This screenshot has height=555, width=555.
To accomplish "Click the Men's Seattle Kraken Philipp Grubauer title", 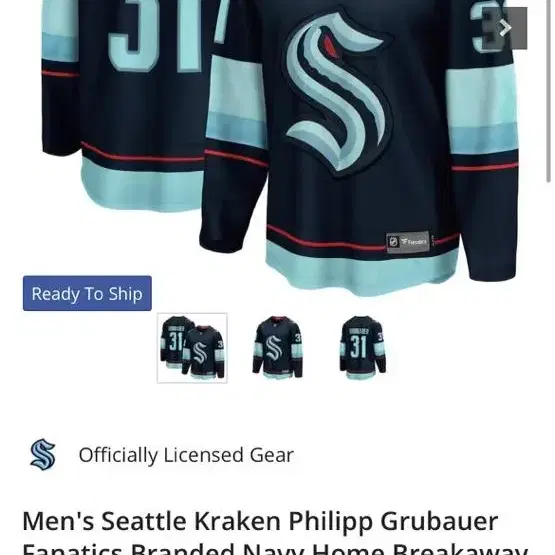I will (x=260, y=521).
